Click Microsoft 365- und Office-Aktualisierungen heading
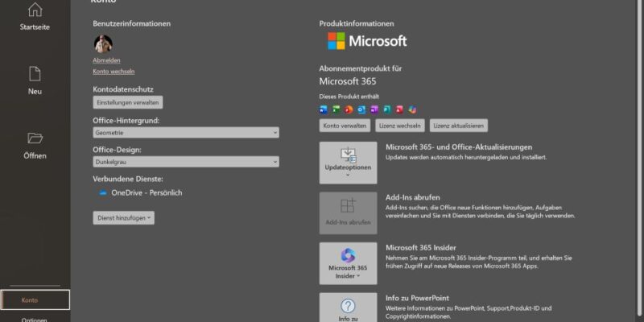The width and height of the screenshot is (644, 322). point(459,147)
